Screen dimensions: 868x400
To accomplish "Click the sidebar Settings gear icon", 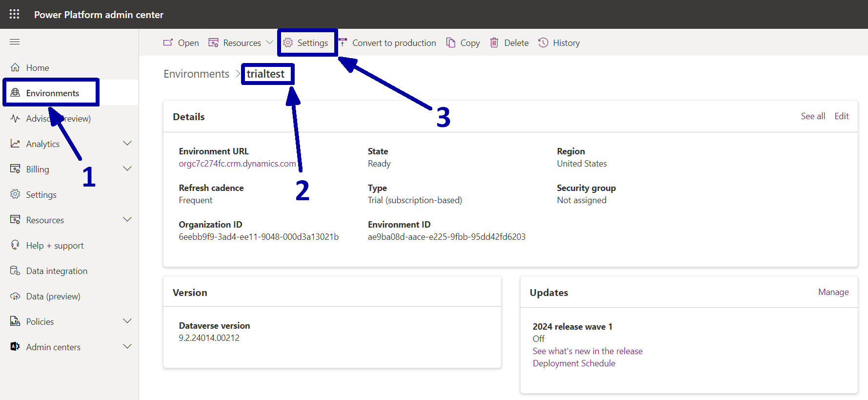I will [x=16, y=194].
